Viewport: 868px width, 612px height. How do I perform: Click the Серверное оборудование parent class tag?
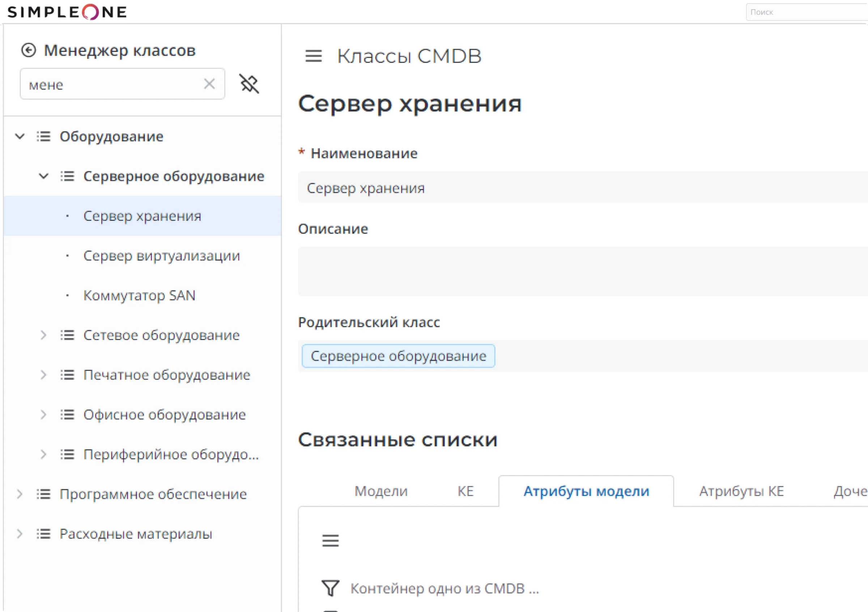[399, 356]
